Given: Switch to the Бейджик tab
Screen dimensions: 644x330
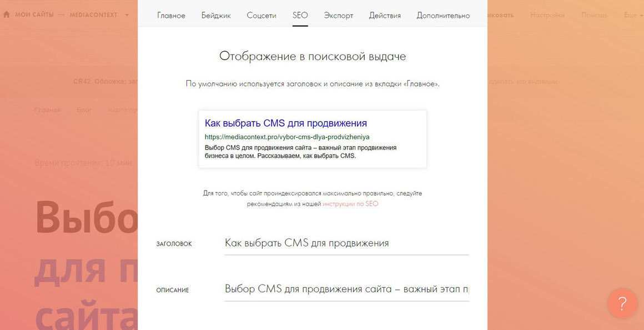Looking at the screenshot, I should click(x=216, y=16).
